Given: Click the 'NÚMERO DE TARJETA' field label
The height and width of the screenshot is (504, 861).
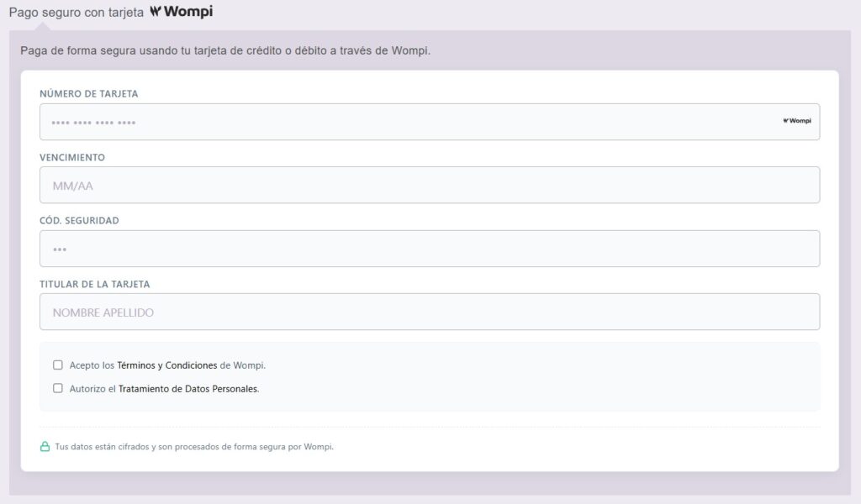Looking at the screenshot, I should (89, 94).
